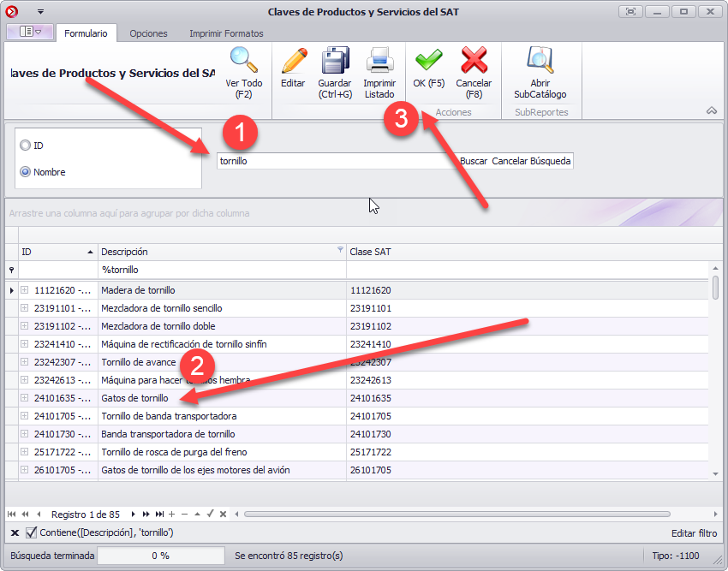Open the Descripción column filter icon
The image size is (728, 571).
tap(340, 250)
